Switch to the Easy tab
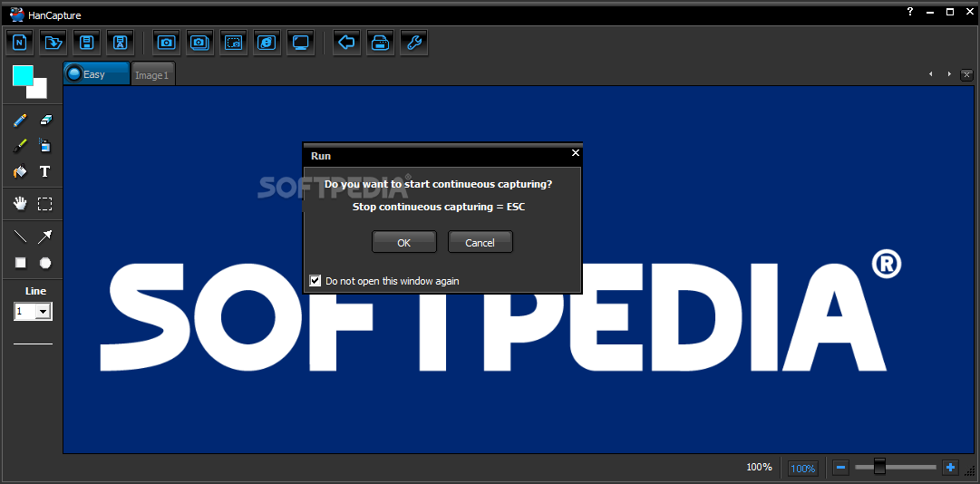Screen dimensions: 980x484 [x=96, y=73]
